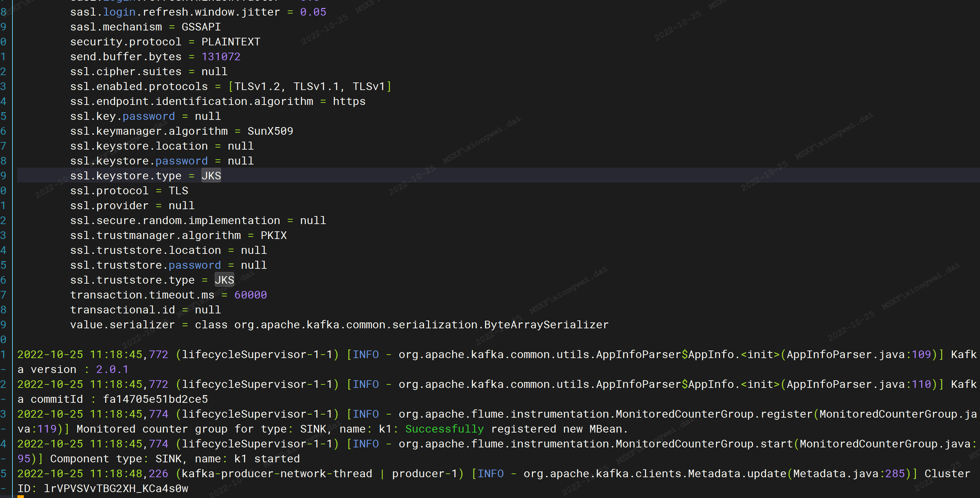The image size is (980, 498).
Task: Click the TLSv1.2 entry in enabled protocols
Action: click(257, 87)
